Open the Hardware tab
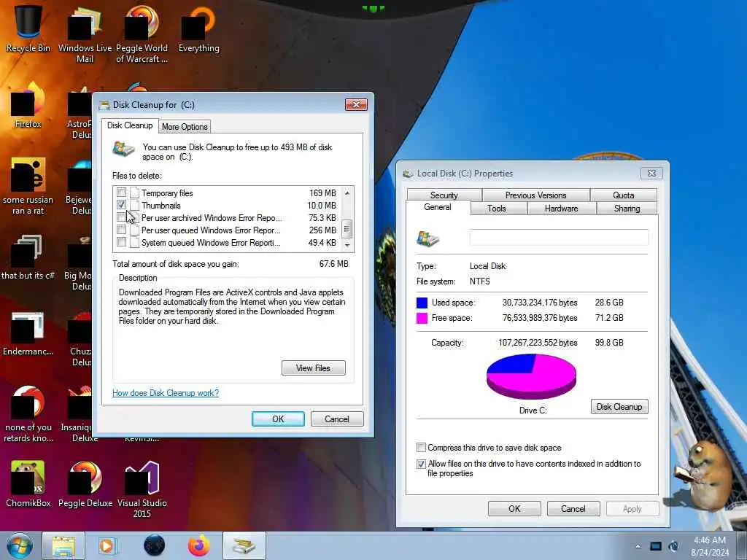747x560 pixels. [x=561, y=208]
